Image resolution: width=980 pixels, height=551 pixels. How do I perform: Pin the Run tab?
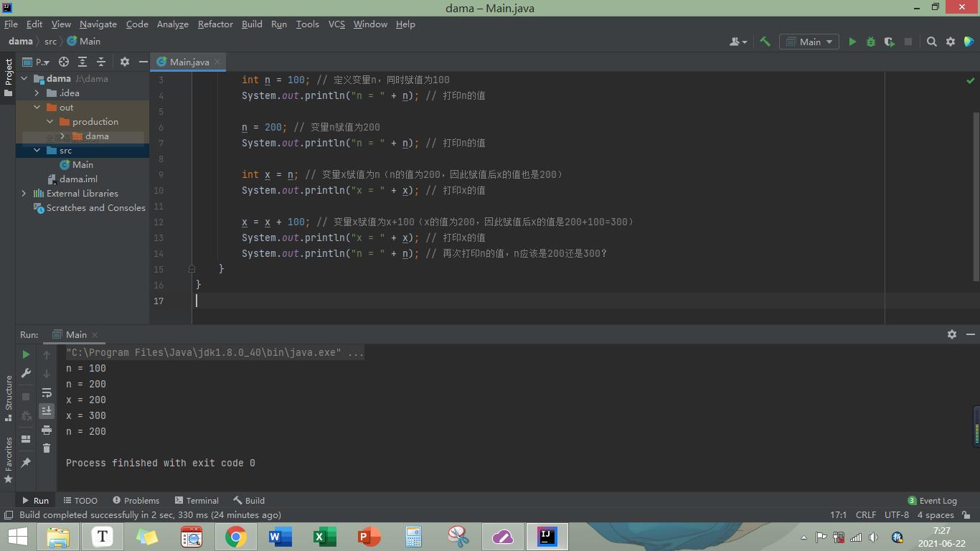pos(26,463)
